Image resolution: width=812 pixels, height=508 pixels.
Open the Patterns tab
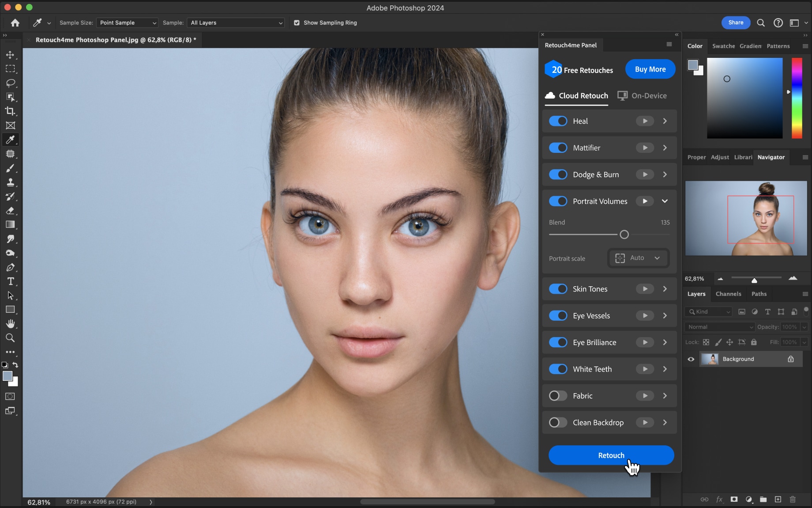tap(778, 46)
